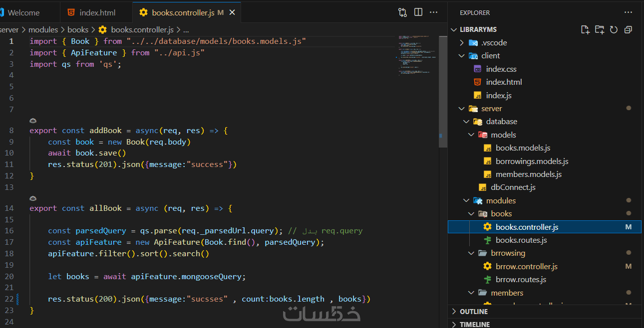Open borrowings.models.js file
This screenshot has width=644, height=328.
tap(545, 161)
